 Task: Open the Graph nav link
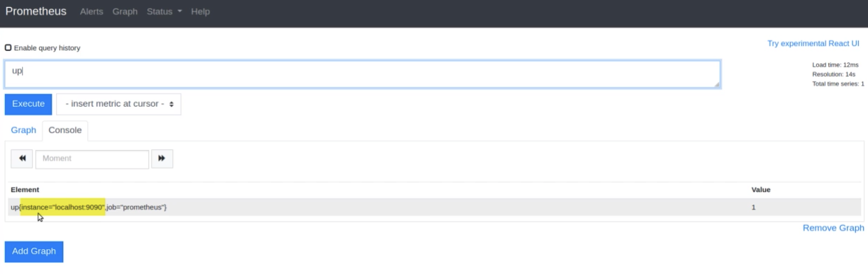[125, 12]
